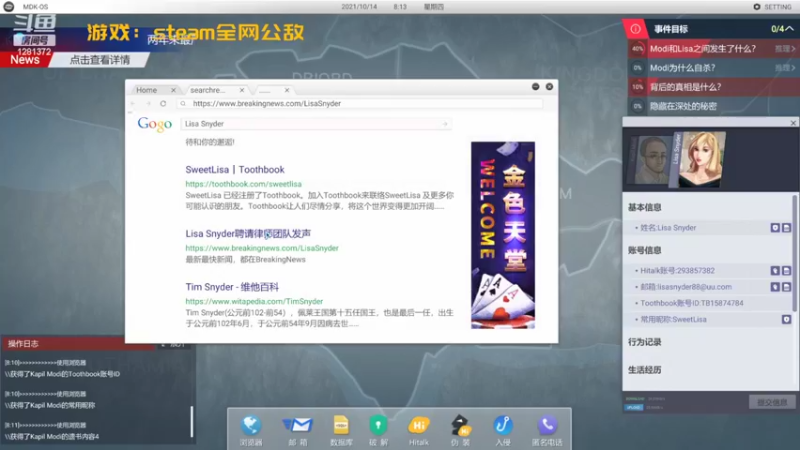The height and width of the screenshot is (450, 800).
Task: Minimize the browser window
Action: (x=535, y=87)
